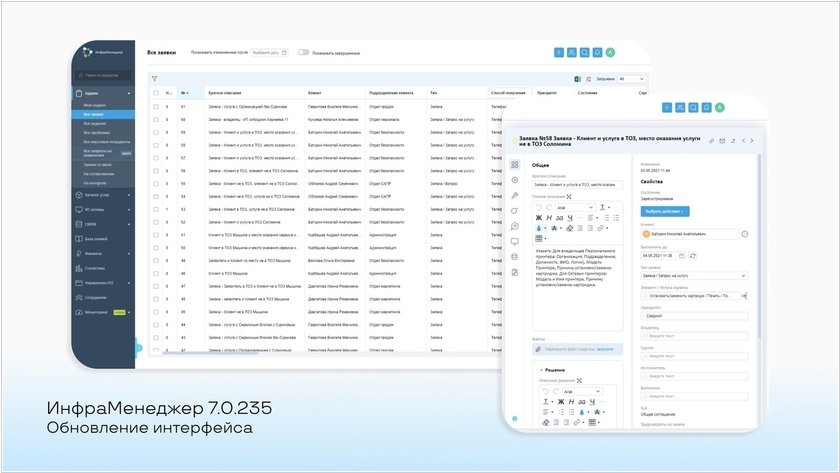840x473 pixels.
Task: Open Все проблемы in the sidebar
Action: 96,133
